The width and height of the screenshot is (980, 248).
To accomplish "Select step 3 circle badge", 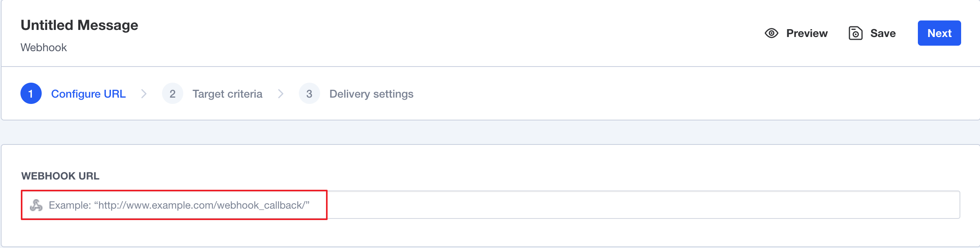I will pyautogui.click(x=309, y=93).
